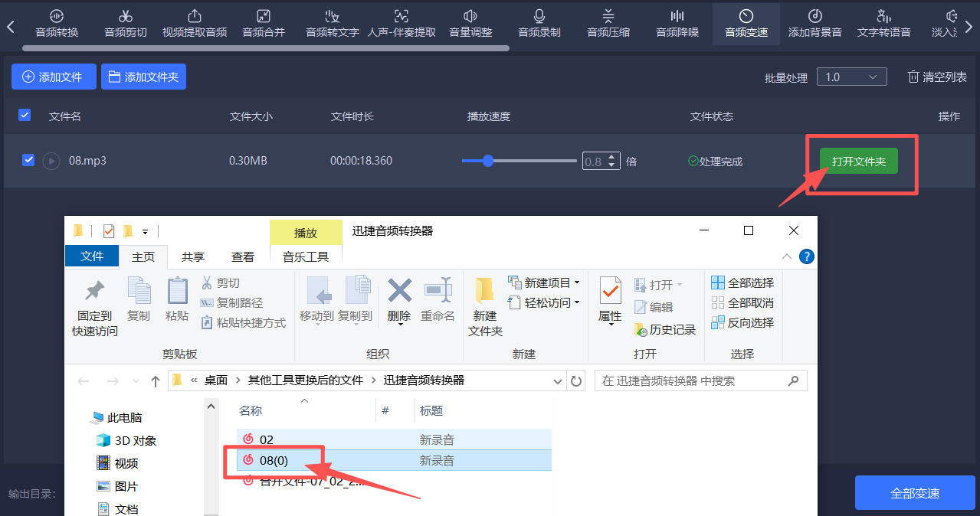This screenshot has width=980, height=516.
Task: Uncheck the 08.mp3 file checkbox
Action: [28, 161]
